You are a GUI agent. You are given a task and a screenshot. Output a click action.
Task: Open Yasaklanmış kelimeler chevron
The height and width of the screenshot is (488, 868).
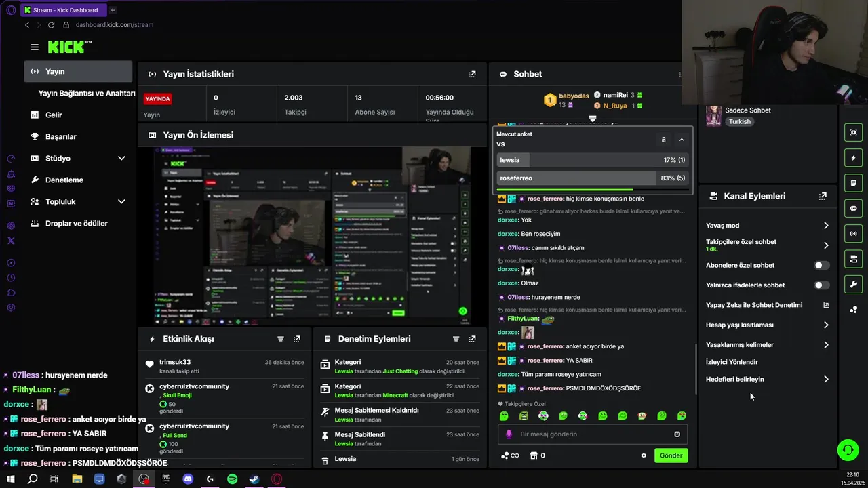click(x=826, y=345)
